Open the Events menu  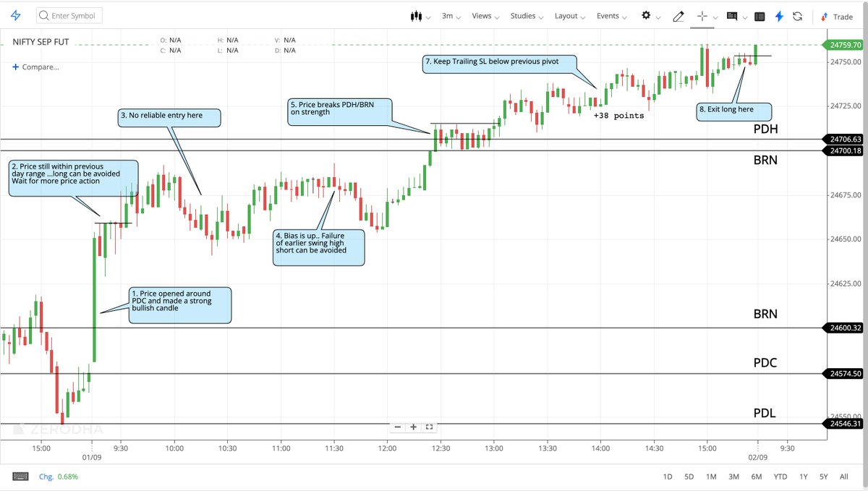[x=612, y=16]
